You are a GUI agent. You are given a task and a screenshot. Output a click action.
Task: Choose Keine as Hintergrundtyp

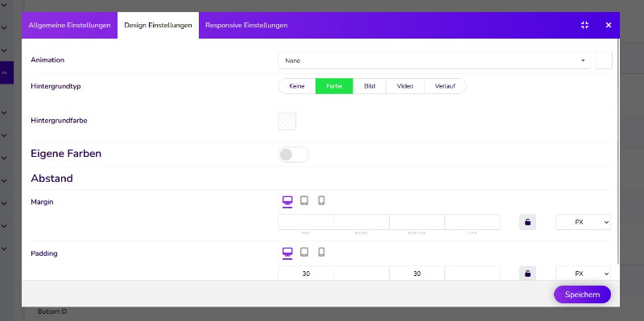tap(297, 86)
